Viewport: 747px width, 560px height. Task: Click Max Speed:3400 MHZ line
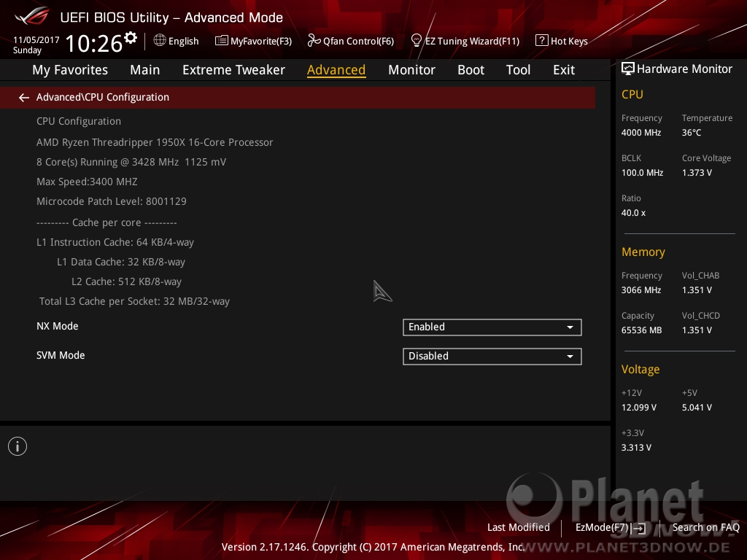(x=87, y=182)
